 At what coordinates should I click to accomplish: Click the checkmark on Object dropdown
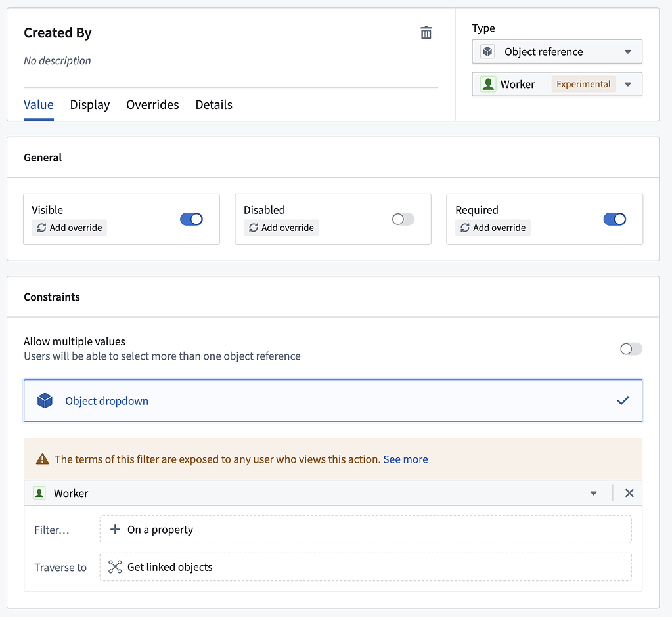coord(623,400)
